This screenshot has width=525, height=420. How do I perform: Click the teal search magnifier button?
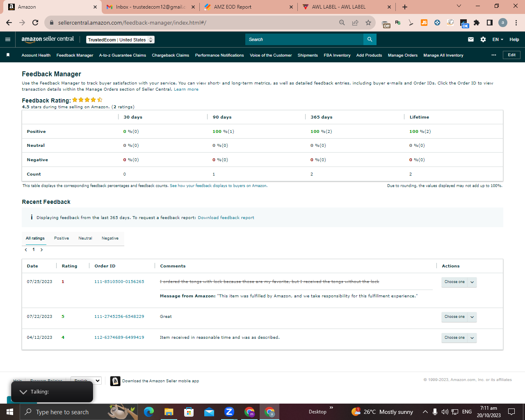coord(370,39)
